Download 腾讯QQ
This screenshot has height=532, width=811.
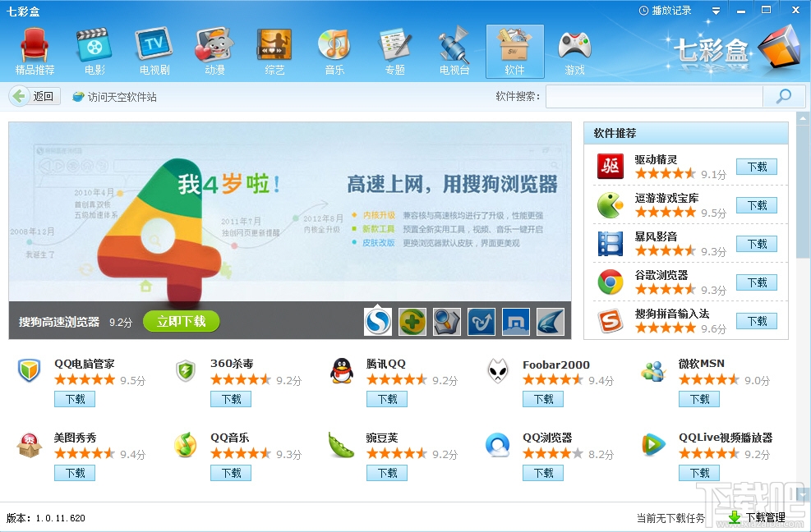387,399
